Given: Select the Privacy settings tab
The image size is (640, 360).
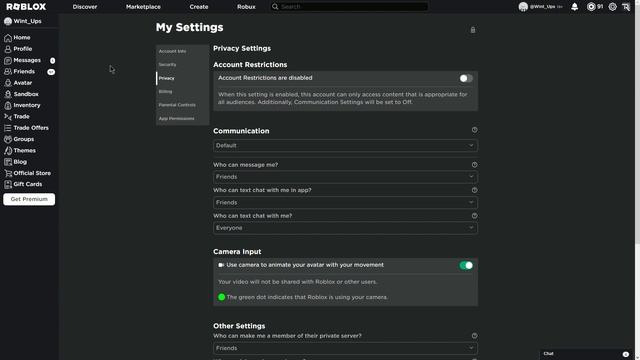Looking at the screenshot, I should (182, 78).
